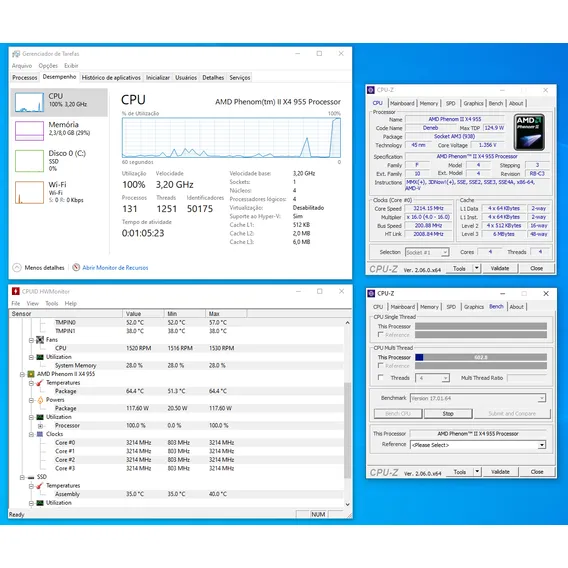This screenshot has height=568, width=568.
Task: Click down arrow of HWMonitor scrollbar
Action: click(x=347, y=504)
